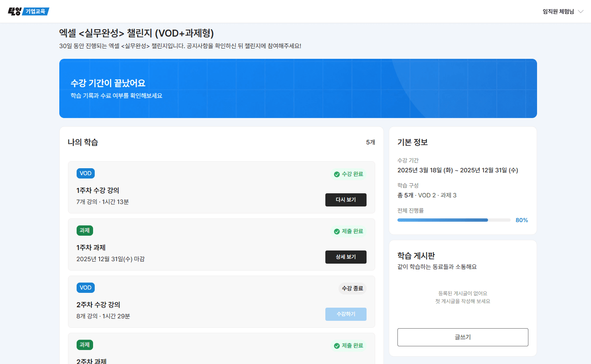Click the 기본 정보 heading
Image resolution: width=591 pixels, height=364 pixels.
tap(413, 142)
